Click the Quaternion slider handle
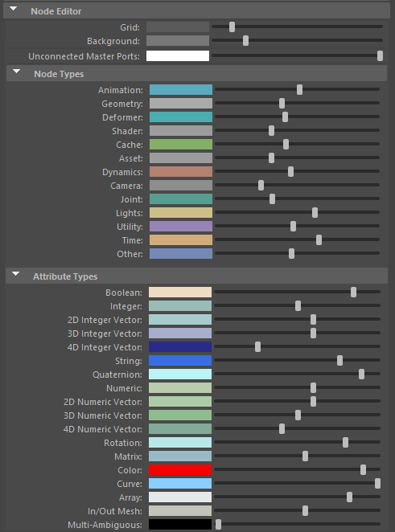The image size is (395, 532). click(361, 374)
